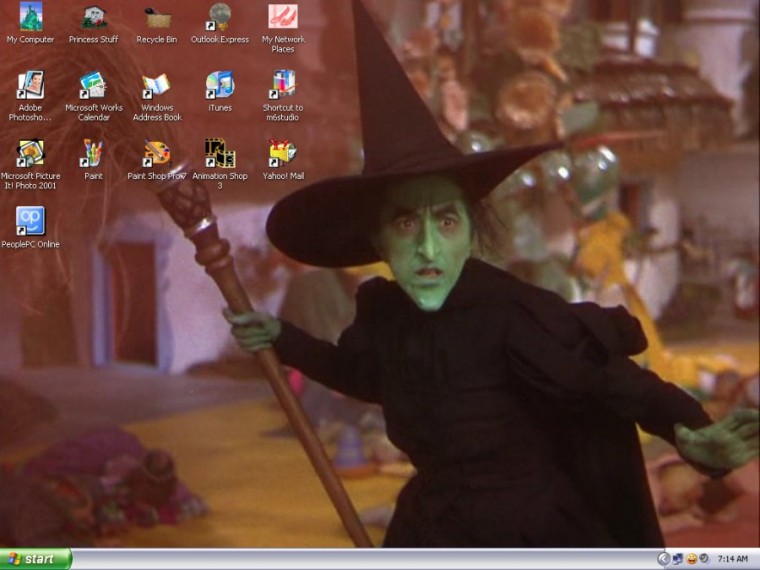Open the My Computer desktop icon

(31, 23)
